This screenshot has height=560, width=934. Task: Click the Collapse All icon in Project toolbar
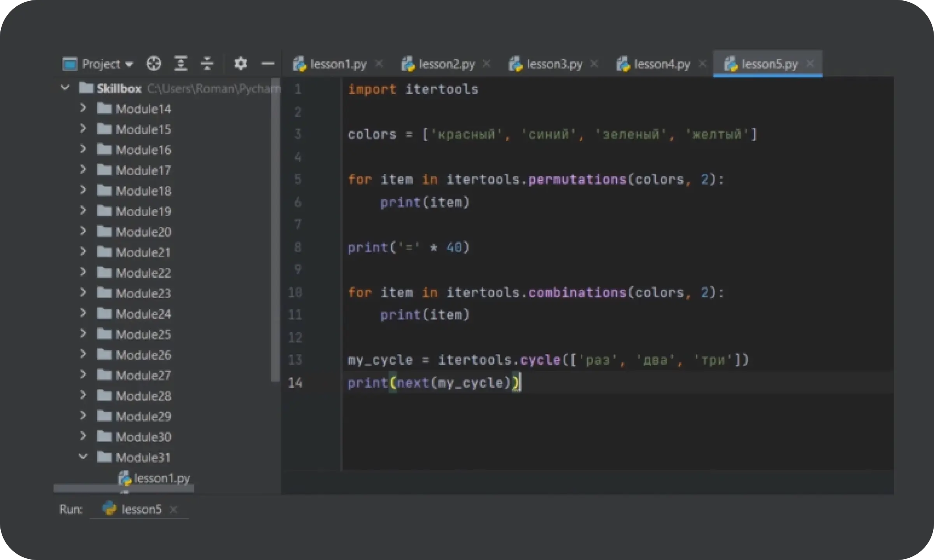[x=207, y=63]
